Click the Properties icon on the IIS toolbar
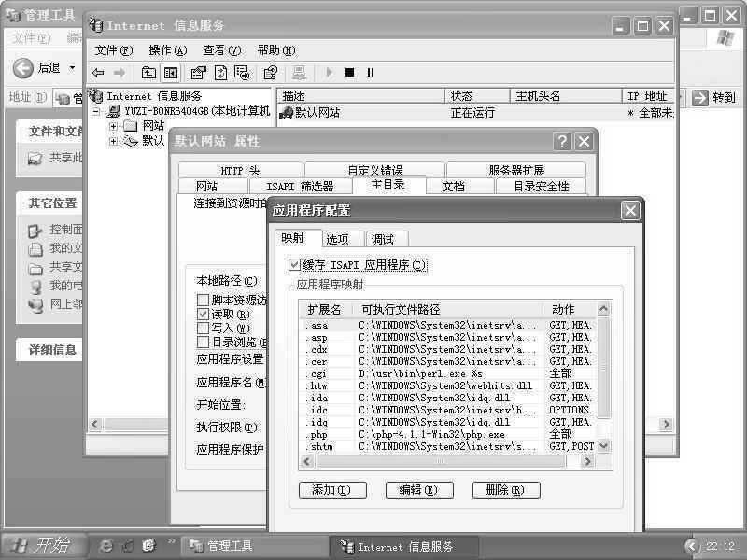This screenshot has height=560, width=747. [201, 72]
